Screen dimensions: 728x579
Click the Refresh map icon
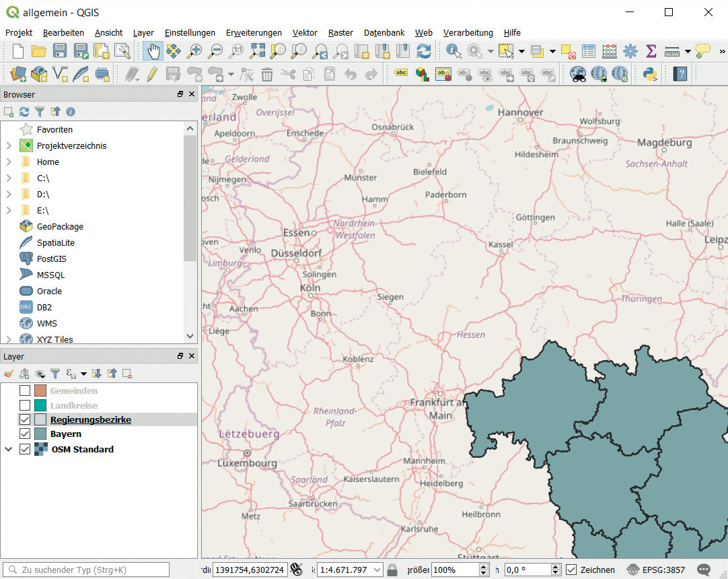click(424, 50)
